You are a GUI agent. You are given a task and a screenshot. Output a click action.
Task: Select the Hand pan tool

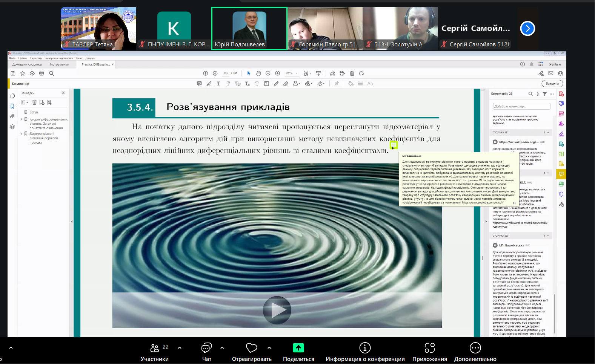coord(258,73)
